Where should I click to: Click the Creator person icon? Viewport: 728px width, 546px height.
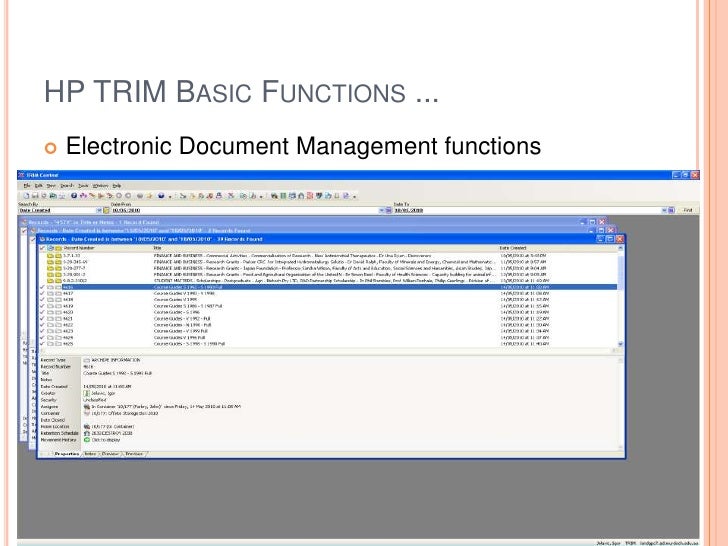[87, 393]
